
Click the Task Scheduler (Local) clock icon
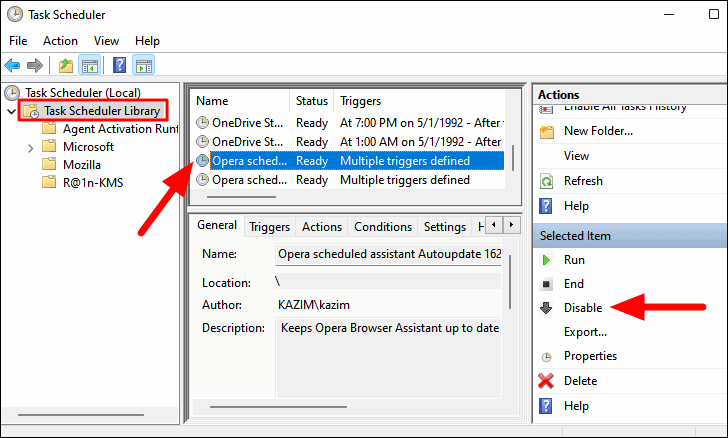(12, 93)
